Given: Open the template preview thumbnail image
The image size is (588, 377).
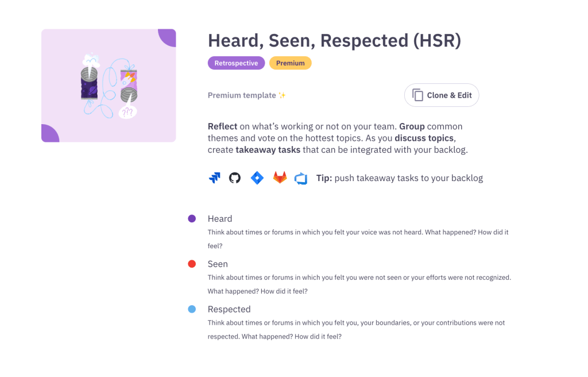Looking at the screenshot, I should click(x=109, y=86).
